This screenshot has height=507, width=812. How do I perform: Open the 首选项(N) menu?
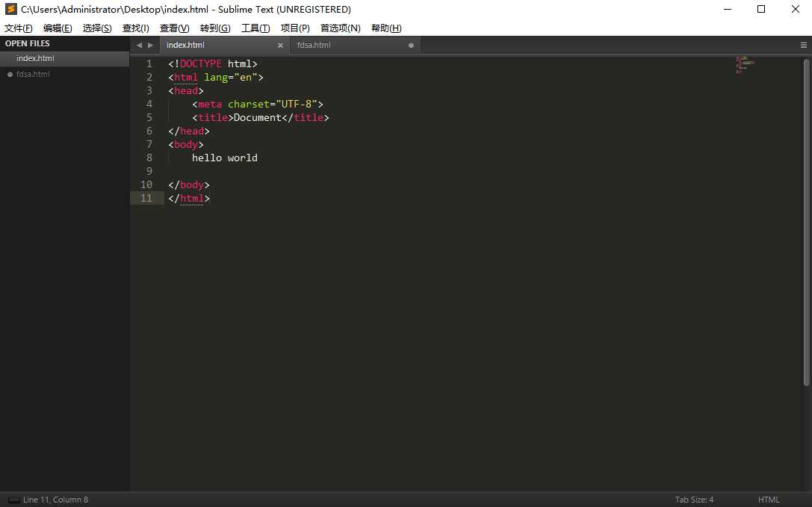click(x=340, y=28)
